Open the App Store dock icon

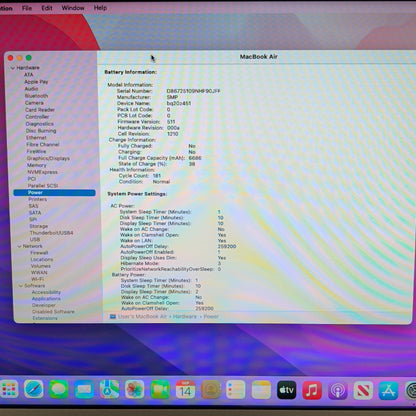[x=388, y=390]
